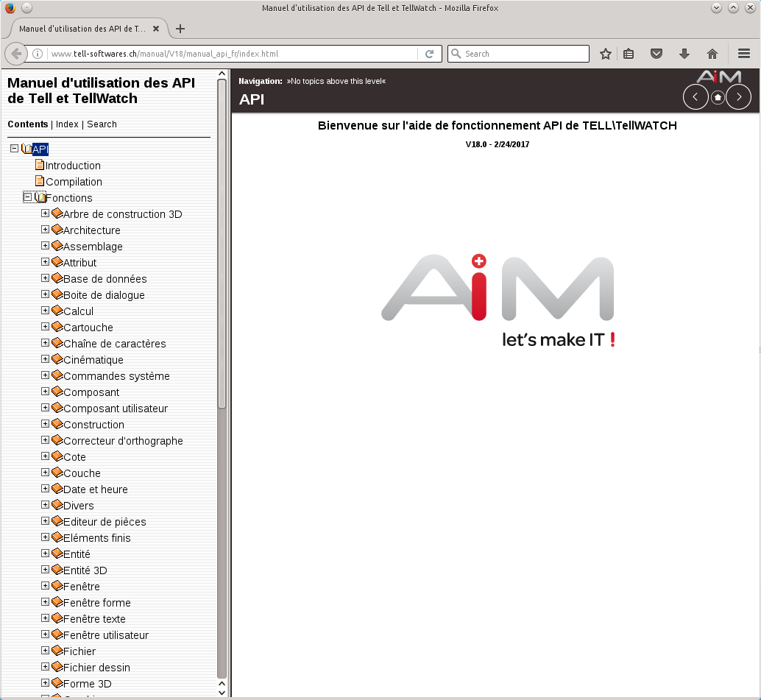Expand the Base de données node
Screen dimensions: 761x700
[x=45, y=278]
